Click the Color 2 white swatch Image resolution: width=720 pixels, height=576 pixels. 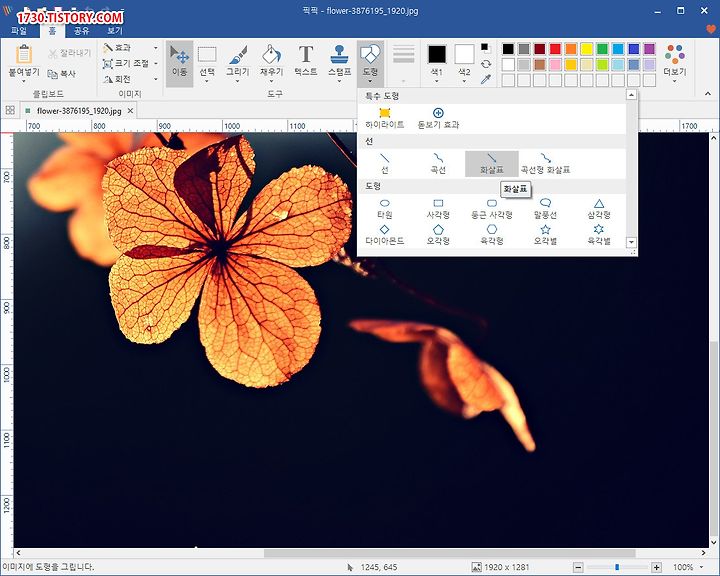point(464,54)
